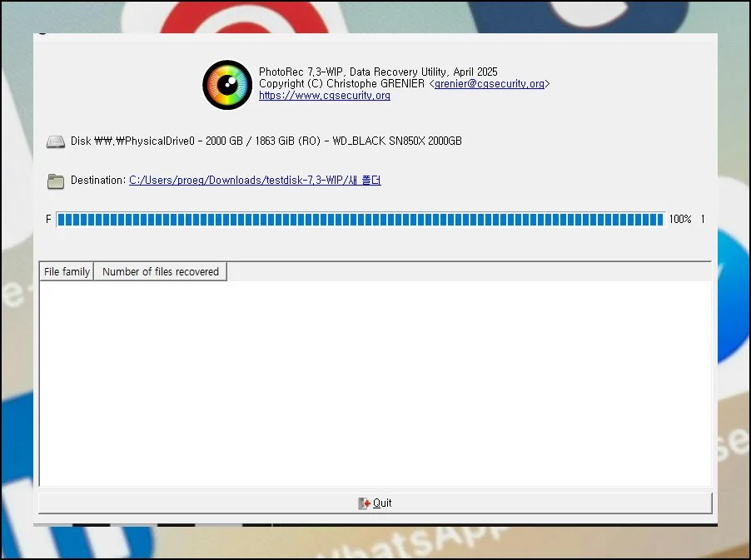This screenshot has width=751, height=560.
Task: Click the PhotoRec eye logo
Action: pyautogui.click(x=227, y=85)
